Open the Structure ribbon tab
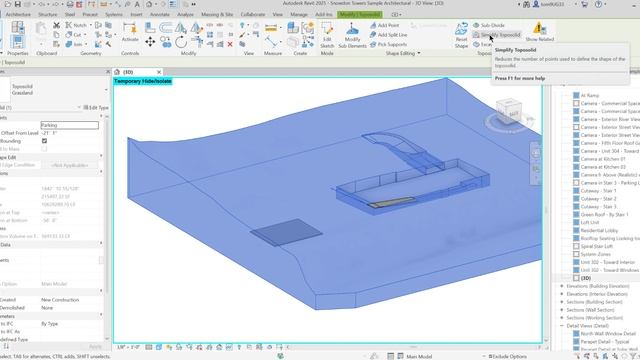This screenshot has width=640, height=360. pos(48,14)
